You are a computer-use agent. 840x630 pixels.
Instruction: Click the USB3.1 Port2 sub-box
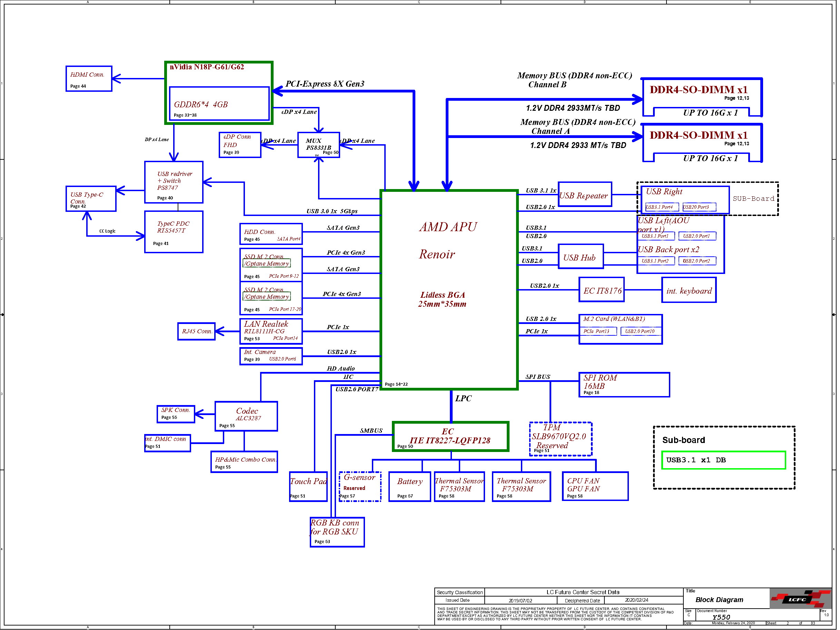tap(656, 261)
